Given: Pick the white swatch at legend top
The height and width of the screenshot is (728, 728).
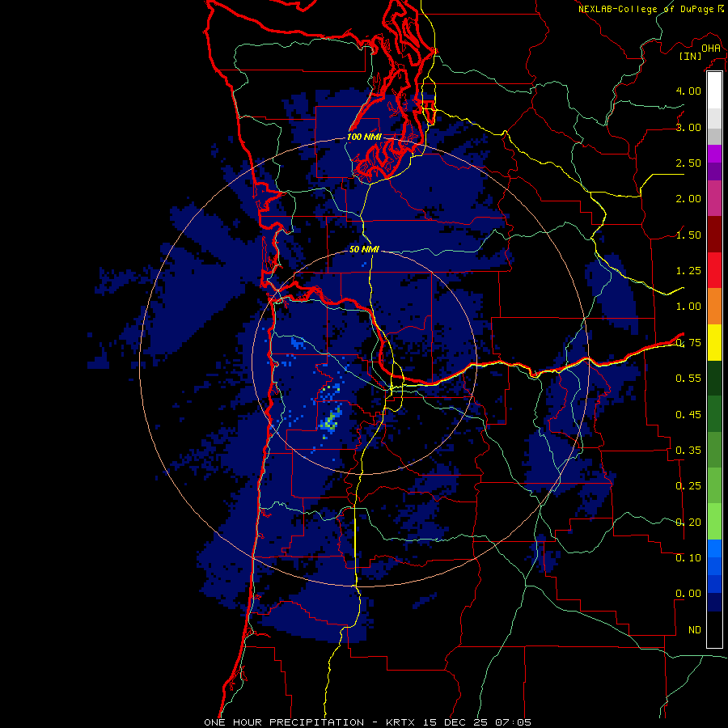Looking at the screenshot, I should click(x=714, y=90).
